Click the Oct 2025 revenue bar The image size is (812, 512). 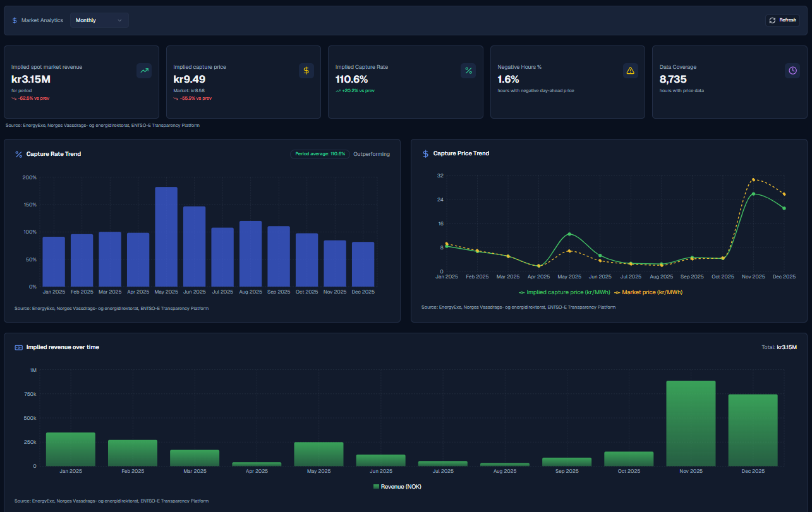(629, 459)
